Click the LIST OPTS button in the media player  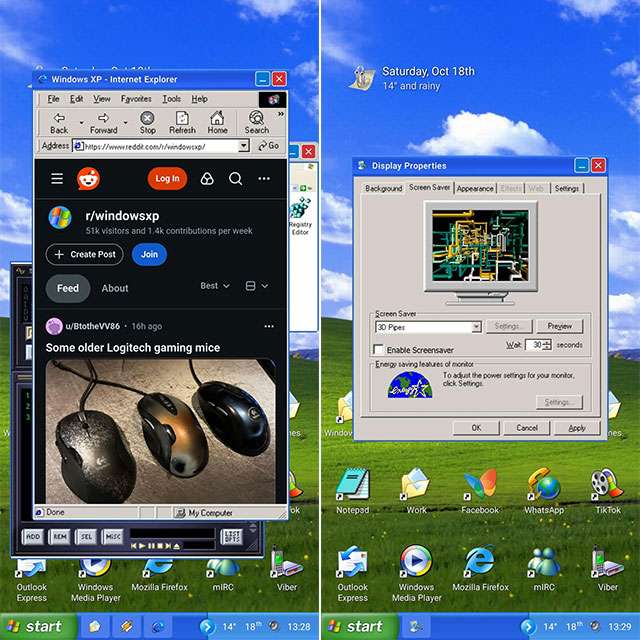(x=231, y=537)
